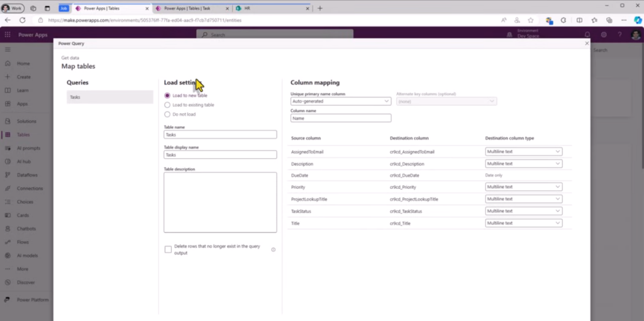Open the Solutions icon in sidebar
The width and height of the screenshot is (644, 321).
click(8, 121)
